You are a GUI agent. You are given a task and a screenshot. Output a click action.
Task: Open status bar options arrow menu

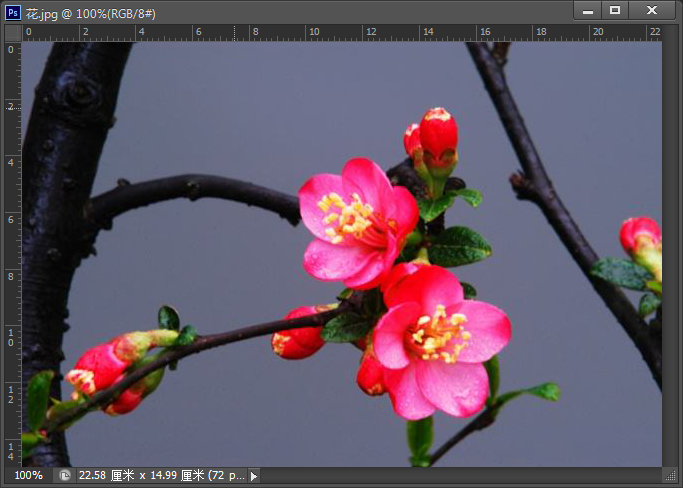point(254,476)
